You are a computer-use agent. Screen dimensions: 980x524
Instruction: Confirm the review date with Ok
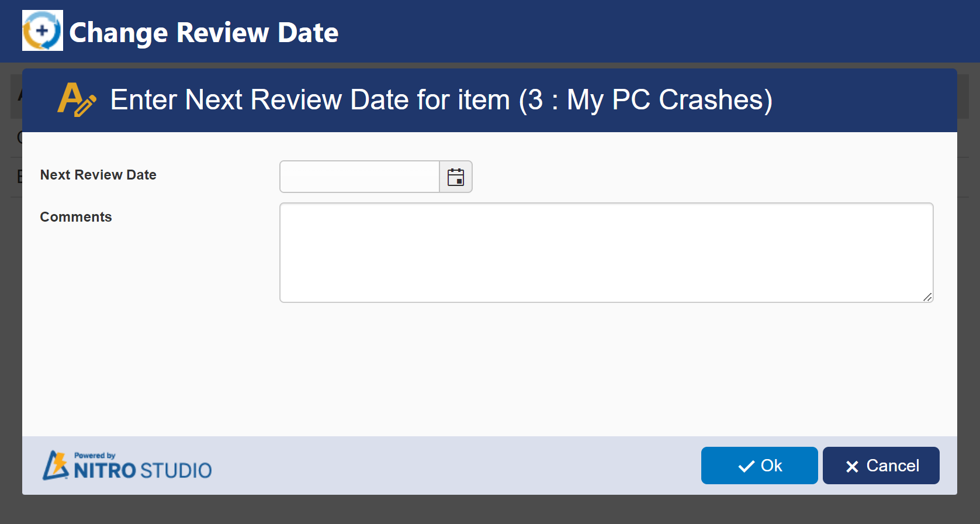tap(759, 466)
